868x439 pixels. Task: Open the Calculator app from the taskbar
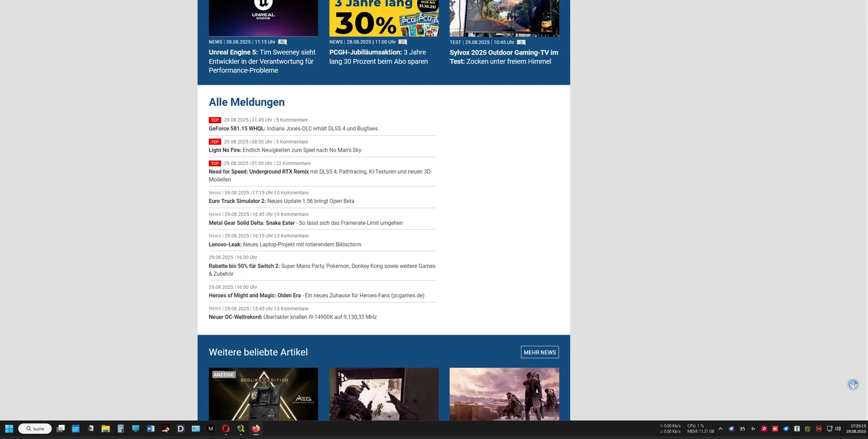tap(121, 429)
